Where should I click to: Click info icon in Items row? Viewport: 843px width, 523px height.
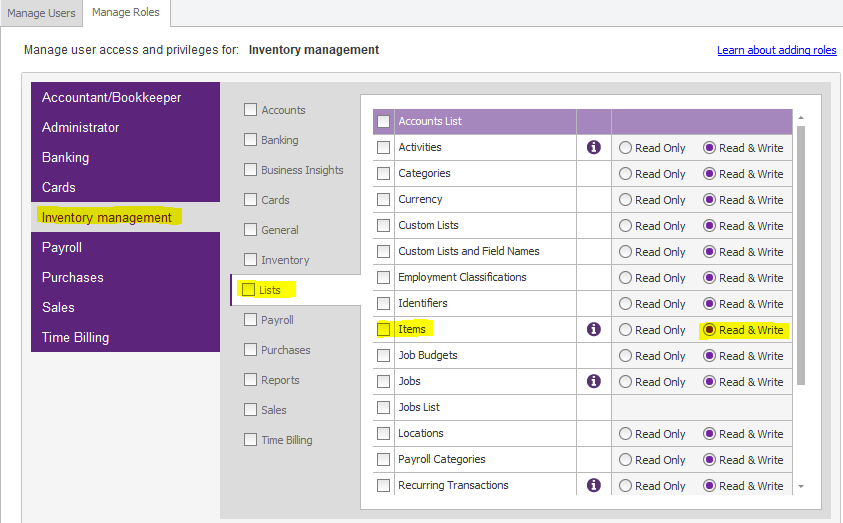point(593,329)
